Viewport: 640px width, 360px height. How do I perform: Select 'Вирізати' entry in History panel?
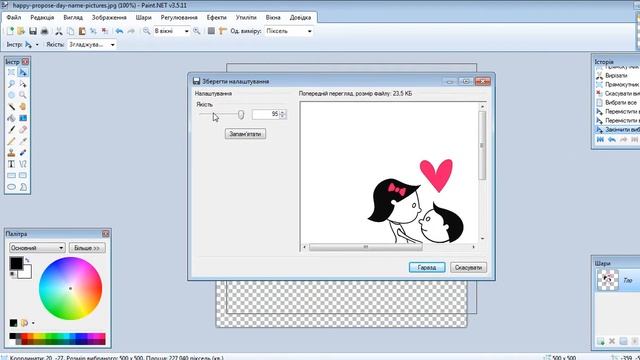(x=616, y=76)
